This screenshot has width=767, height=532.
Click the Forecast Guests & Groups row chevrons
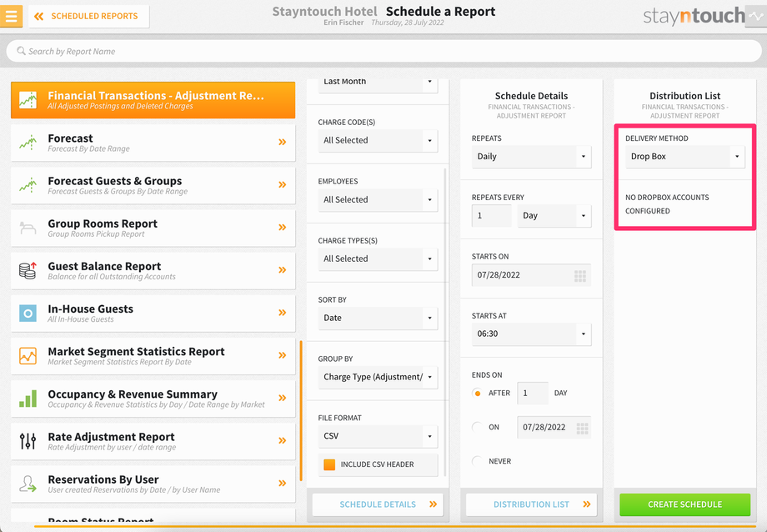[283, 184]
